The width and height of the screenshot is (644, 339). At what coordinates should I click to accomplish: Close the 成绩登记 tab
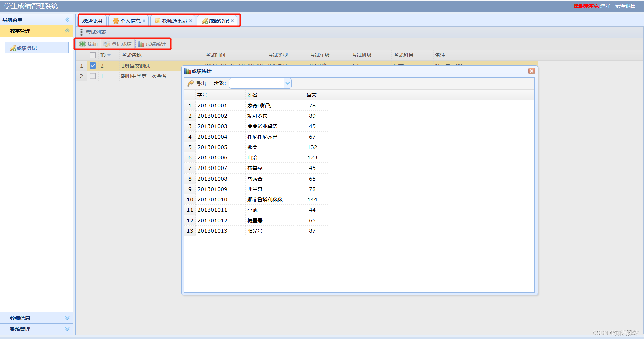(x=232, y=21)
